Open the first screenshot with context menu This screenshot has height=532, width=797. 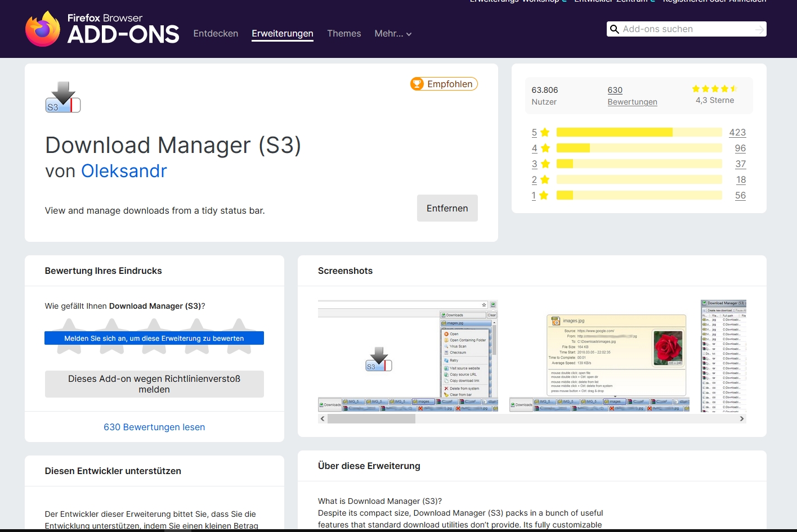point(408,356)
